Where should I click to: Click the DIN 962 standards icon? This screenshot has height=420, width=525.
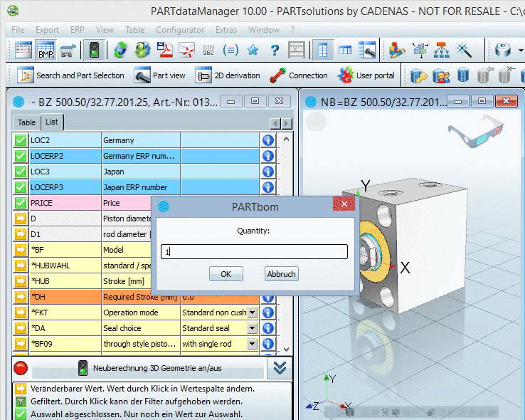click(x=208, y=51)
